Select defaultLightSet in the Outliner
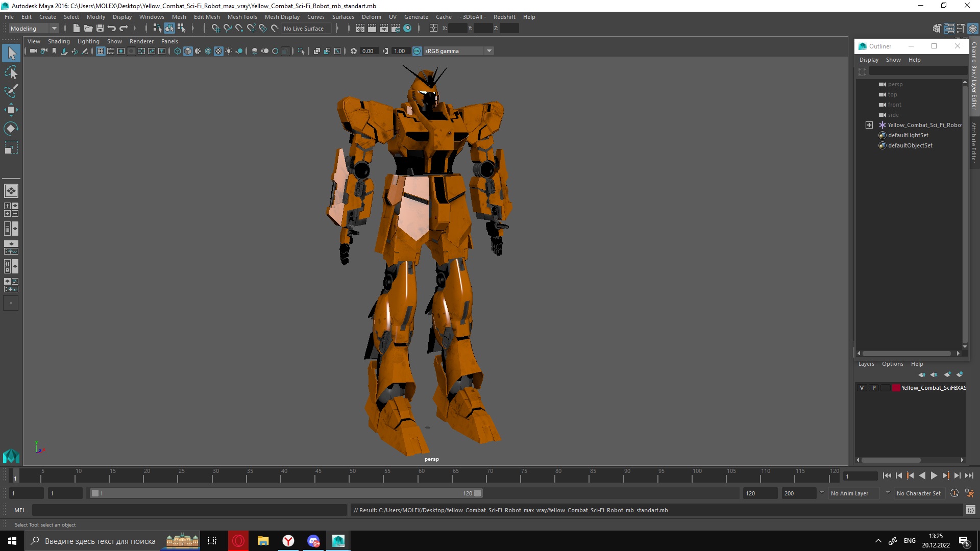980x551 pixels. pos(908,135)
